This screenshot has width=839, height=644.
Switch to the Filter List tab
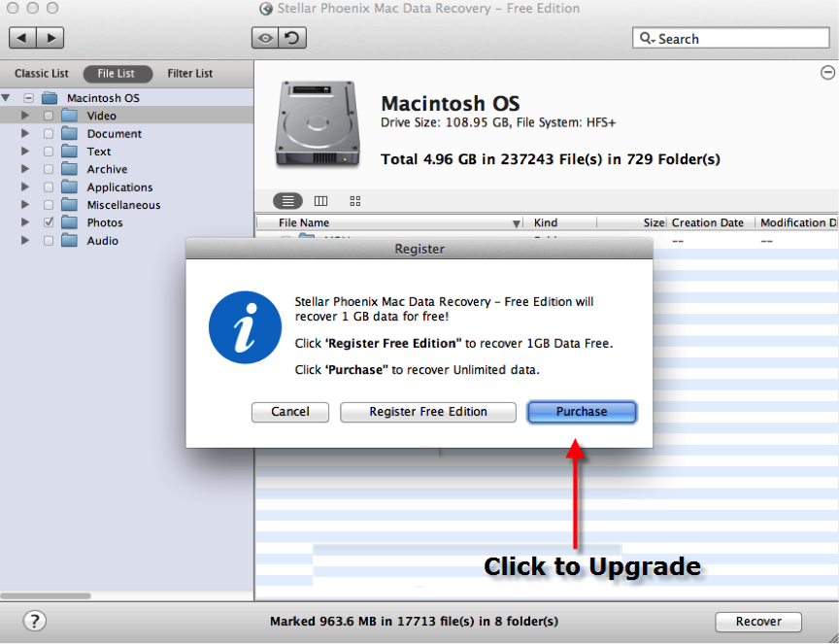(190, 74)
